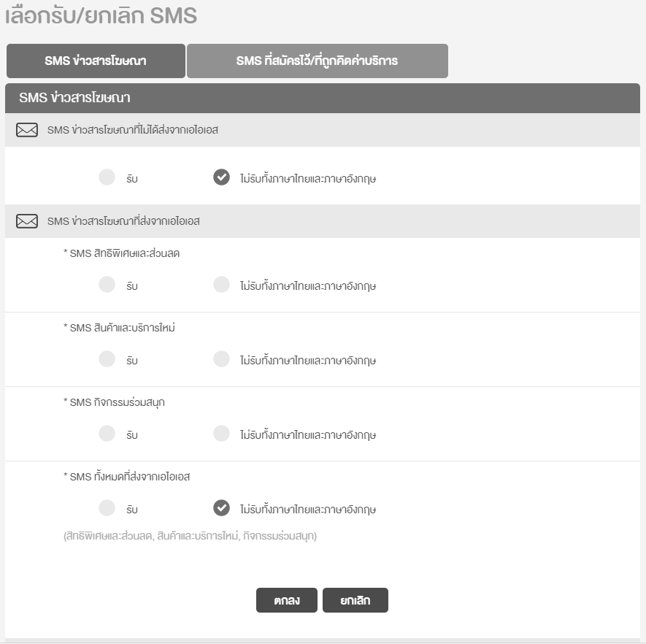Select ไม่รับ for SMS สินค้าและบริการใหม่

pos(221,359)
